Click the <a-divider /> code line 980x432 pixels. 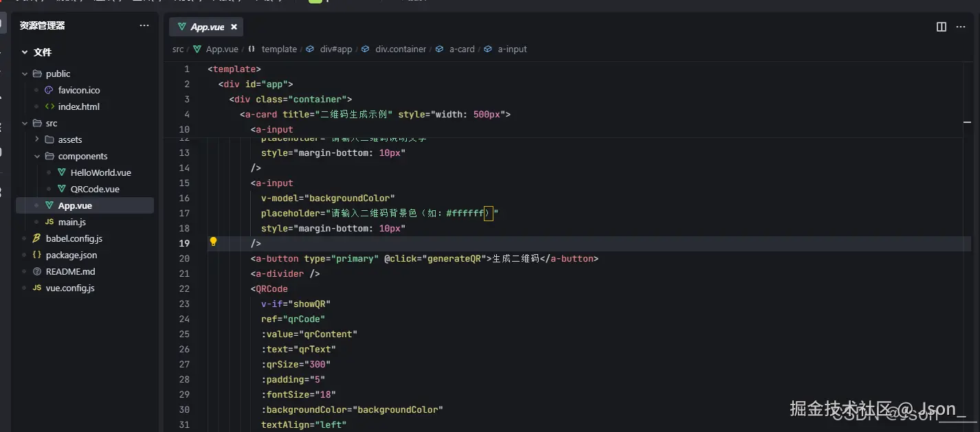click(285, 273)
